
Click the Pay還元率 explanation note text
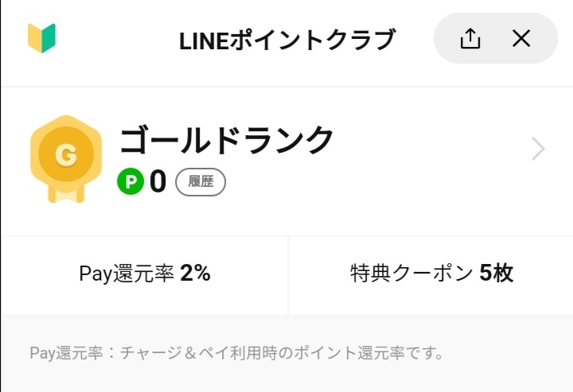236,352
